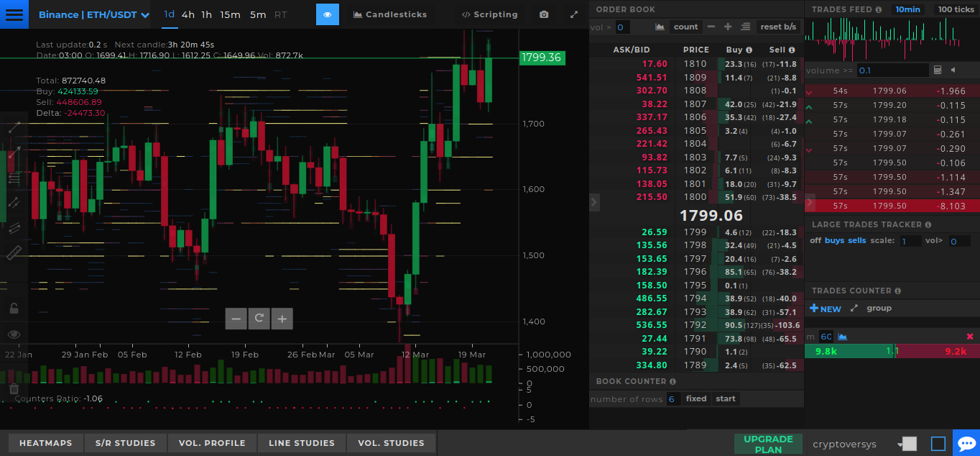Toggle the lock icon on the left toolbar
This screenshot has height=456, width=980.
13,307
